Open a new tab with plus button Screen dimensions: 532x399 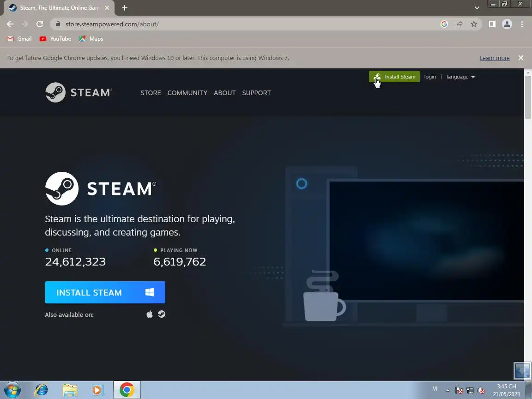[125, 8]
